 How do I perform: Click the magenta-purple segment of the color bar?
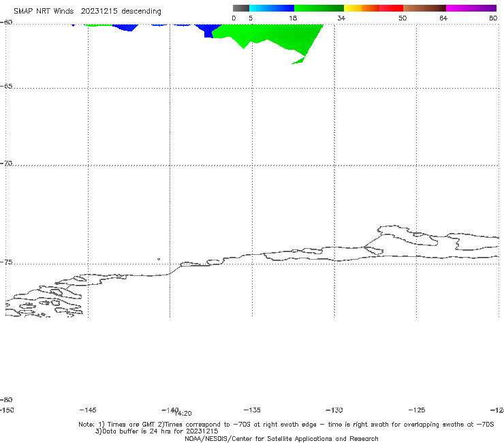[x=471, y=8]
